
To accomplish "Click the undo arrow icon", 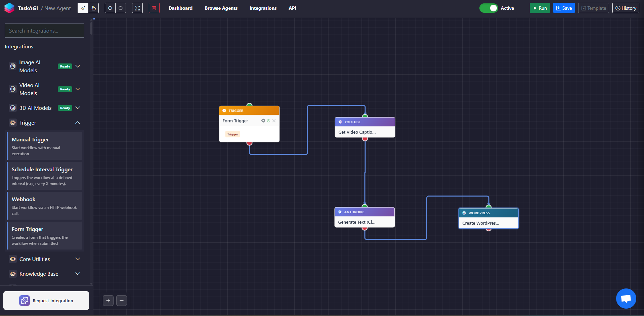I will (110, 8).
